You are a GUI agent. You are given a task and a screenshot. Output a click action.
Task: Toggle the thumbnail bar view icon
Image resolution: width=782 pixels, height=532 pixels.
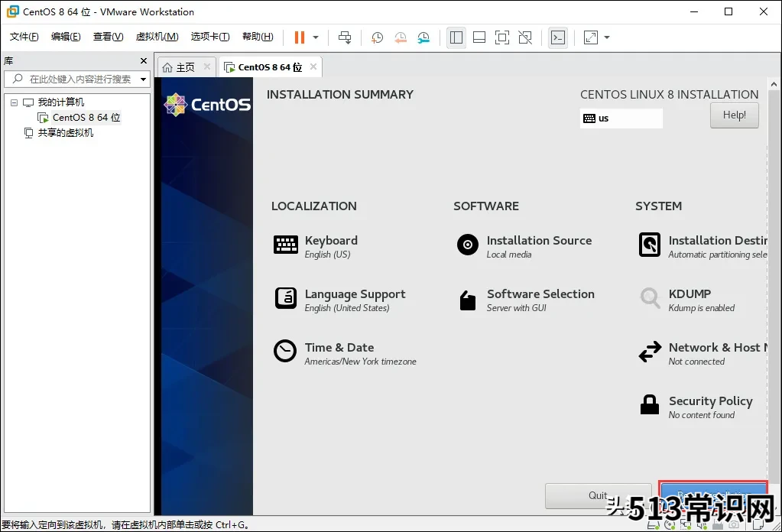479,37
